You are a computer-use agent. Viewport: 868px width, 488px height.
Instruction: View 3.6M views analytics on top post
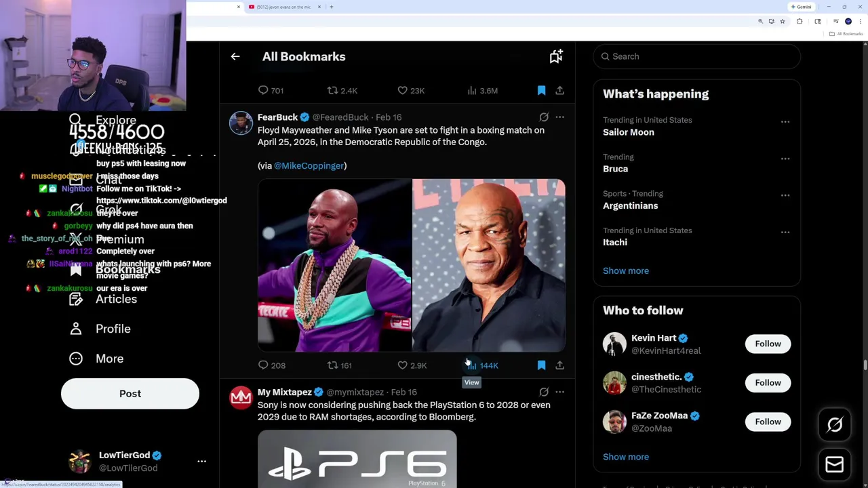(483, 90)
